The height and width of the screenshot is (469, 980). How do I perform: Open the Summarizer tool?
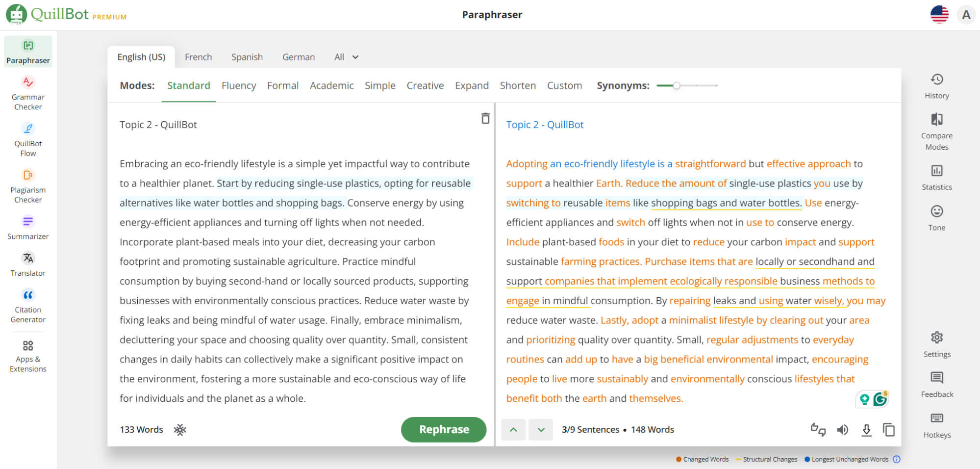click(x=28, y=228)
